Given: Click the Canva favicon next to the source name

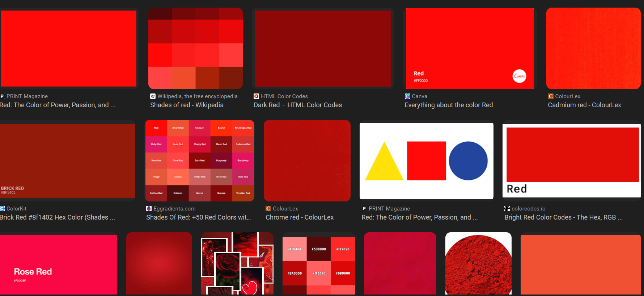Looking at the screenshot, I should [407, 96].
